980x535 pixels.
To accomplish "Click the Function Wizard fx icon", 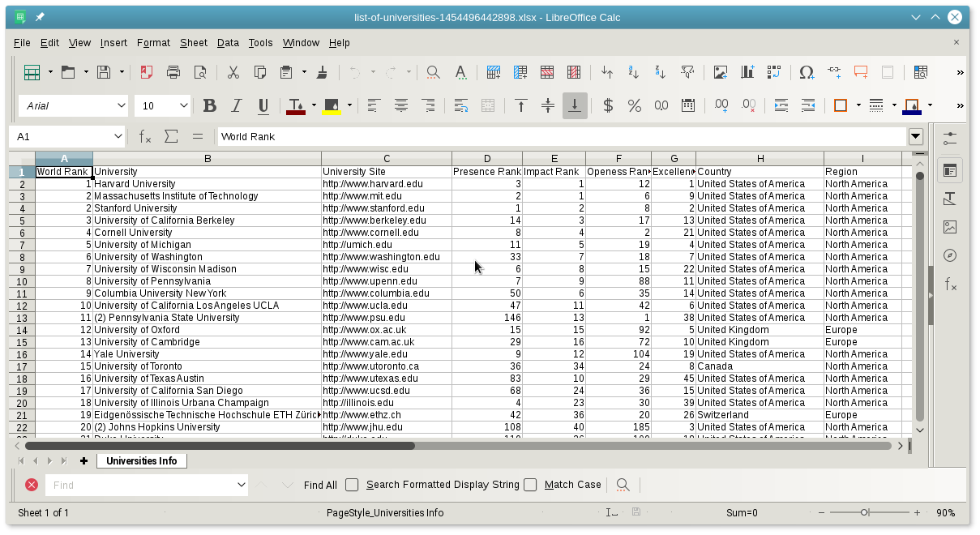I will tap(145, 136).
